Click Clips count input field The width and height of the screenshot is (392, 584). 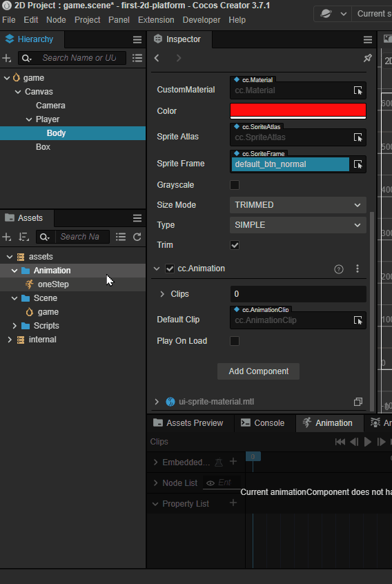pyautogui.click(x=298, y=294)
